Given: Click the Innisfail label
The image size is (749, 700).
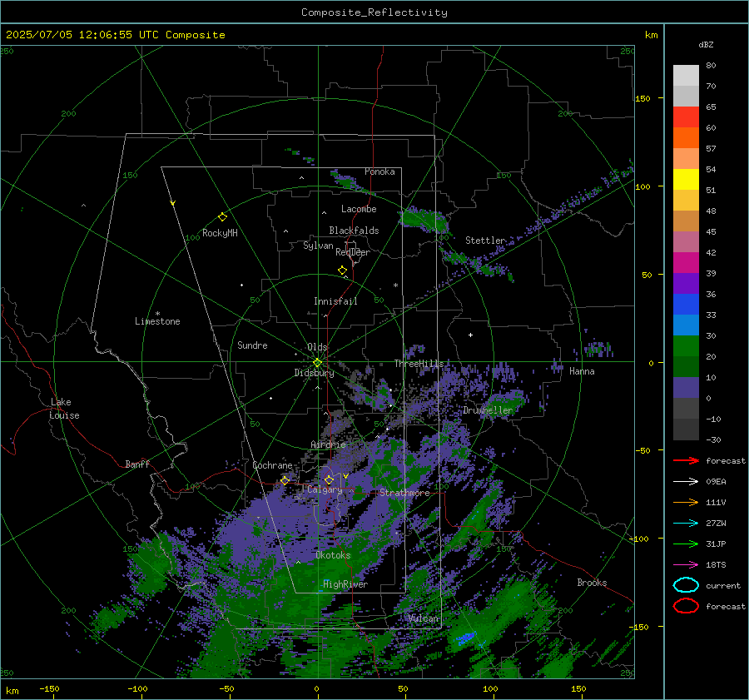Looking at the screenshot, I should 335,301.
